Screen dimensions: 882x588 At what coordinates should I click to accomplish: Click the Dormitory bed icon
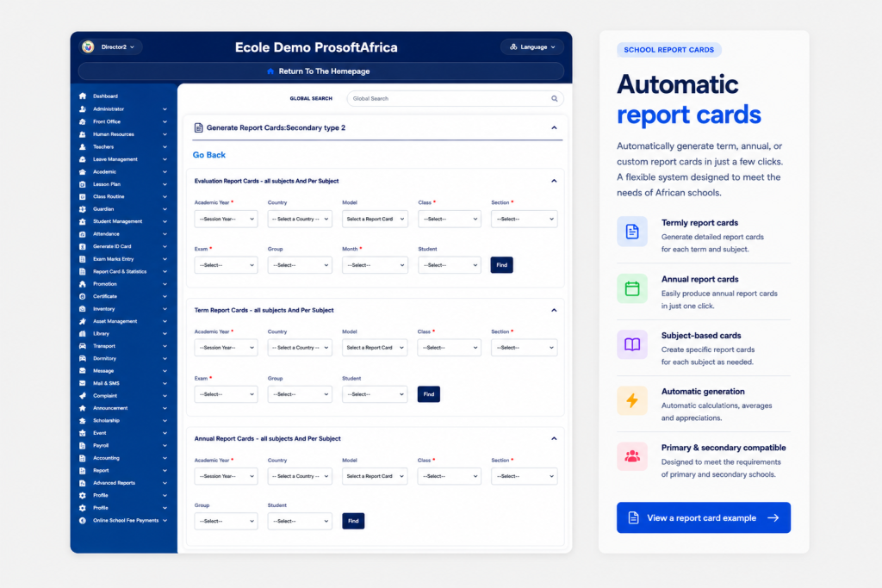click(x=83, y=358)
